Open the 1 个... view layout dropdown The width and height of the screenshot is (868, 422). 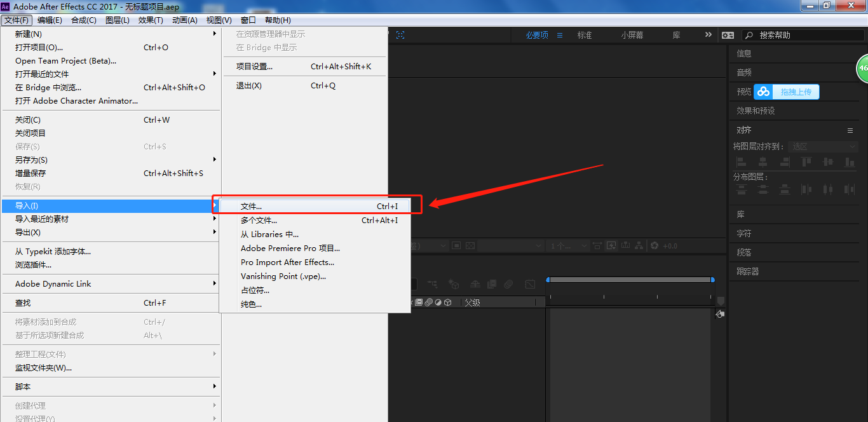pos(567,246)
